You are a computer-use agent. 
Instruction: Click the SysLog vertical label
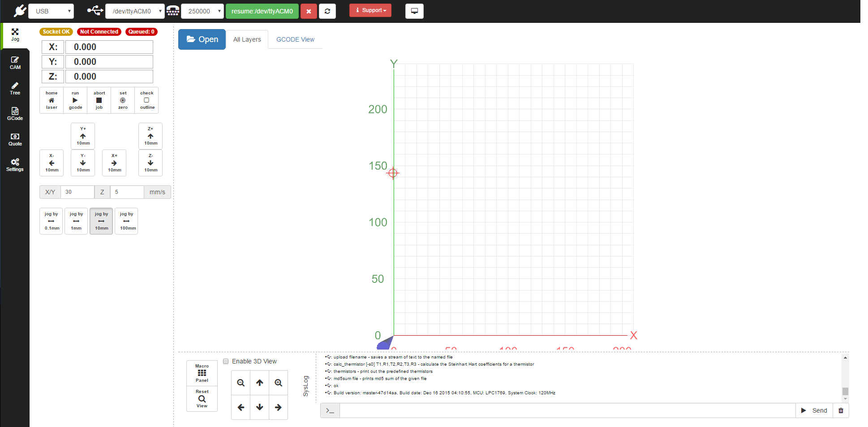point(305,386)
